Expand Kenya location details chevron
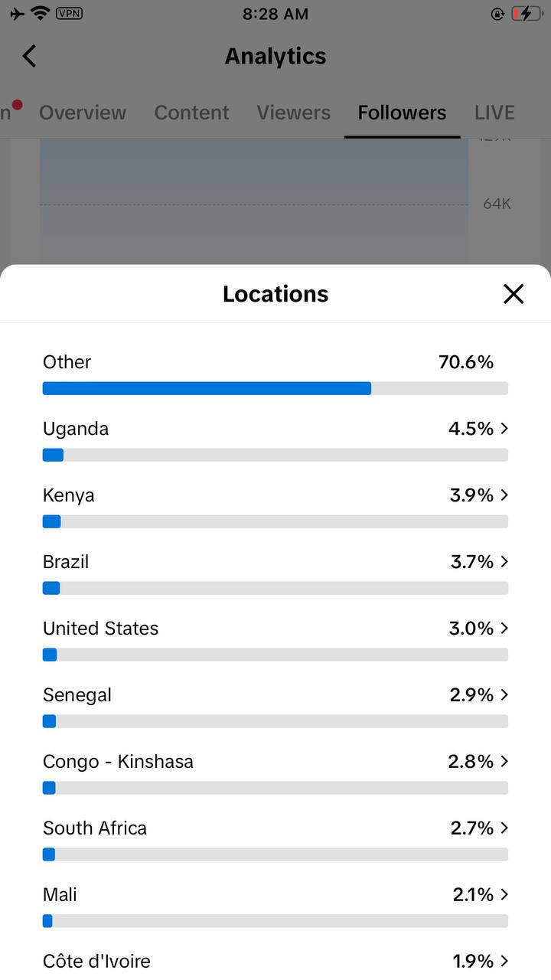This screenshot has height=980, width=551. pyautogui.click(x=504, y=495)
